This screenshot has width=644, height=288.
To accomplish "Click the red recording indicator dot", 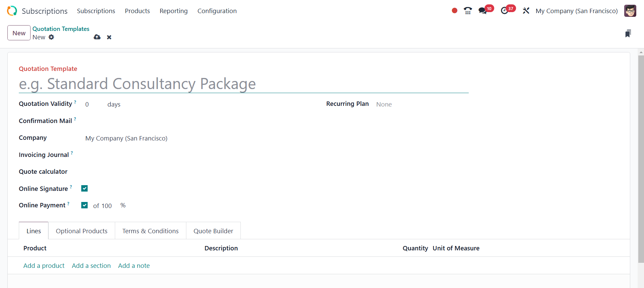I will [x=454, y=11].
